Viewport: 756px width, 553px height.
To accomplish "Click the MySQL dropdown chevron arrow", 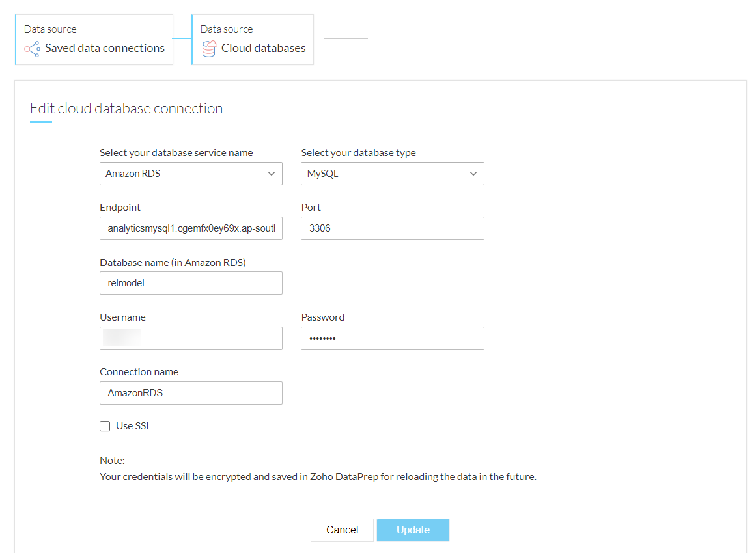I will tap(473, 174).
